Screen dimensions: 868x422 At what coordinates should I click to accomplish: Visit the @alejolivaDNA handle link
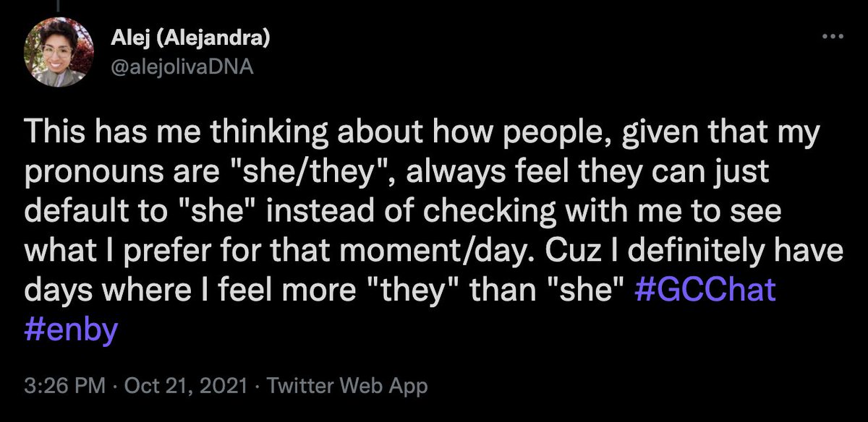[x=182, y=66]
